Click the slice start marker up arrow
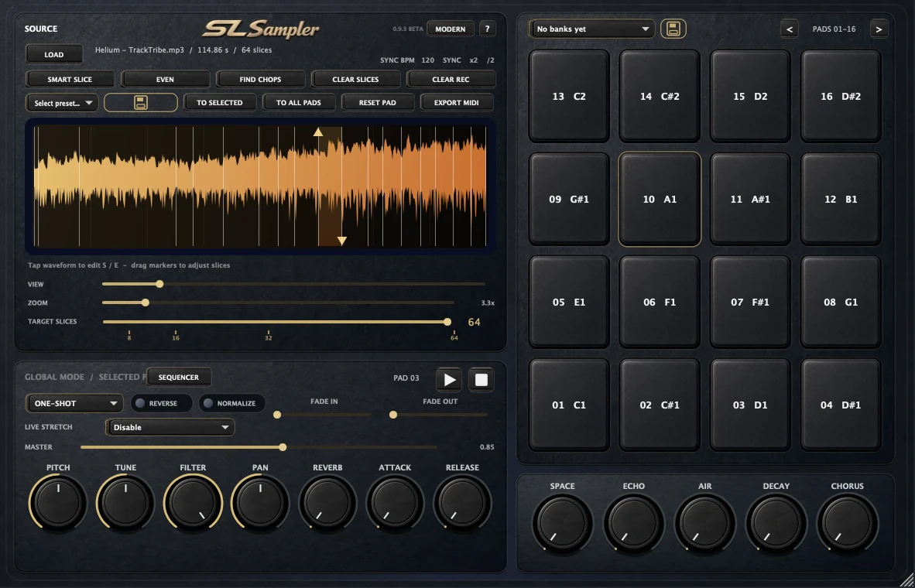 318,132
